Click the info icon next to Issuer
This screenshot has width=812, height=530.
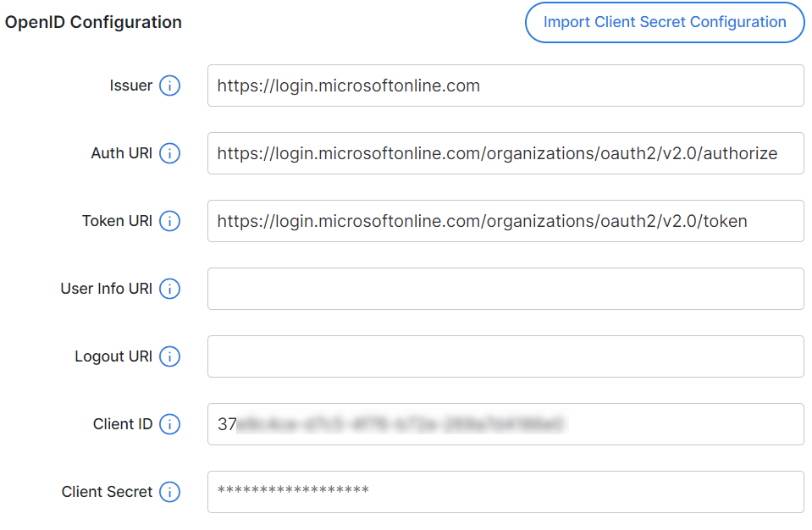click(169, 86)
